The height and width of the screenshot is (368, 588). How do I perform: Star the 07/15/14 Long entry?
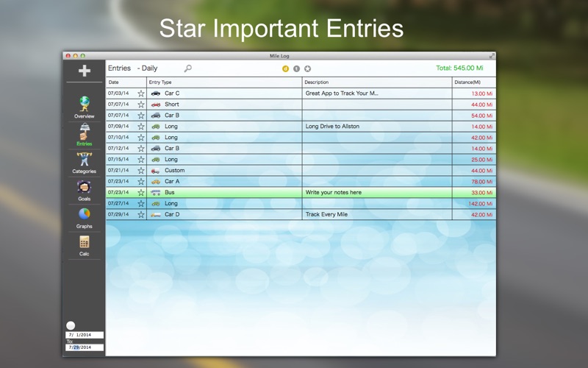141,159
